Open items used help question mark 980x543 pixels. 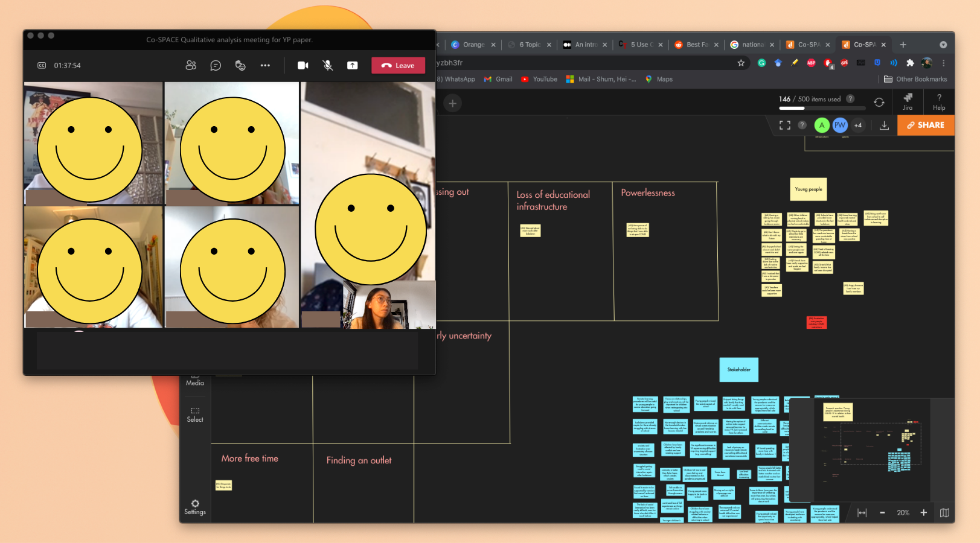click(x=850, y=98)
